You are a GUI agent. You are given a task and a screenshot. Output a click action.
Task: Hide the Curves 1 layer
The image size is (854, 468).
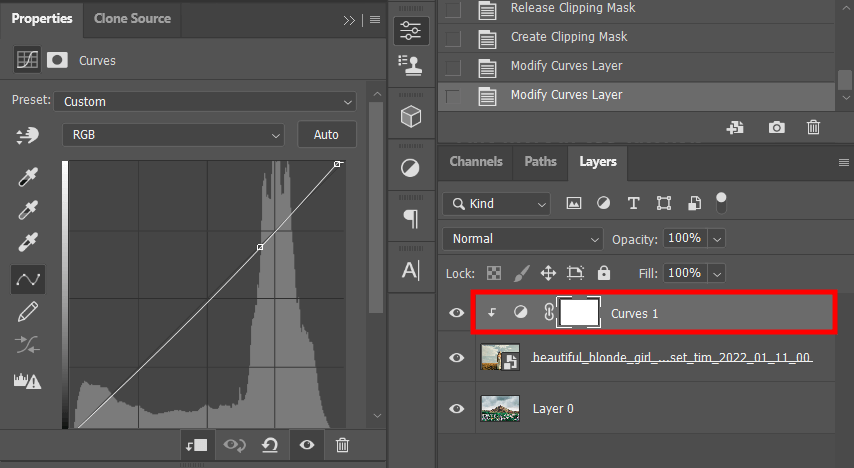456,313
